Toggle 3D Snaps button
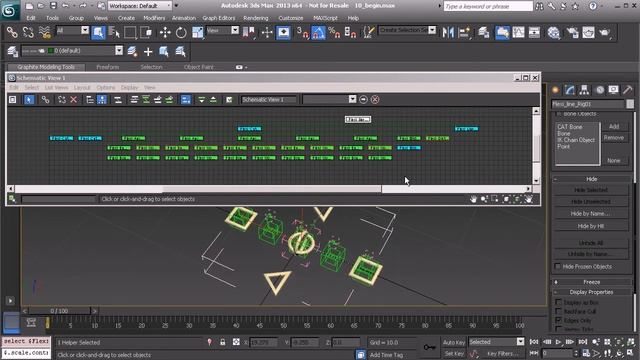Viewport: 640px width, 360px height. pos(302,32)
